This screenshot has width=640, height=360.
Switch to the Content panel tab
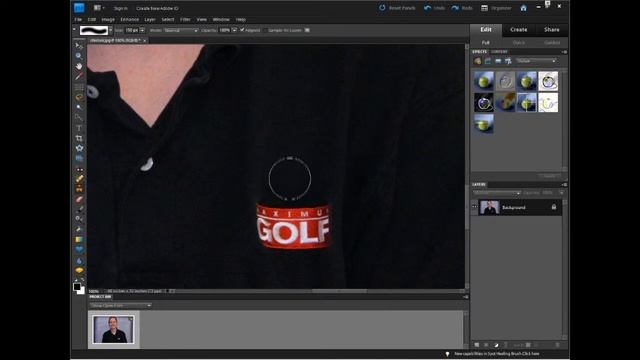(499, 51)
